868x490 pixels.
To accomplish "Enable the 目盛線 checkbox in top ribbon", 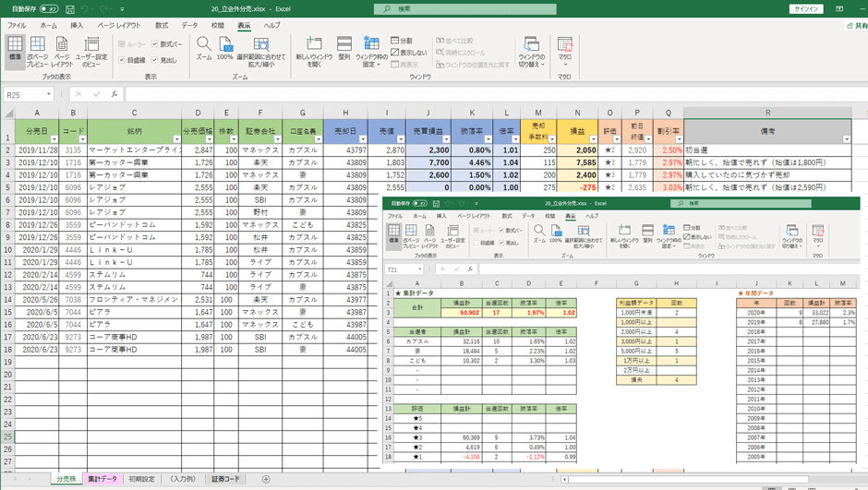I will [122, 60].
